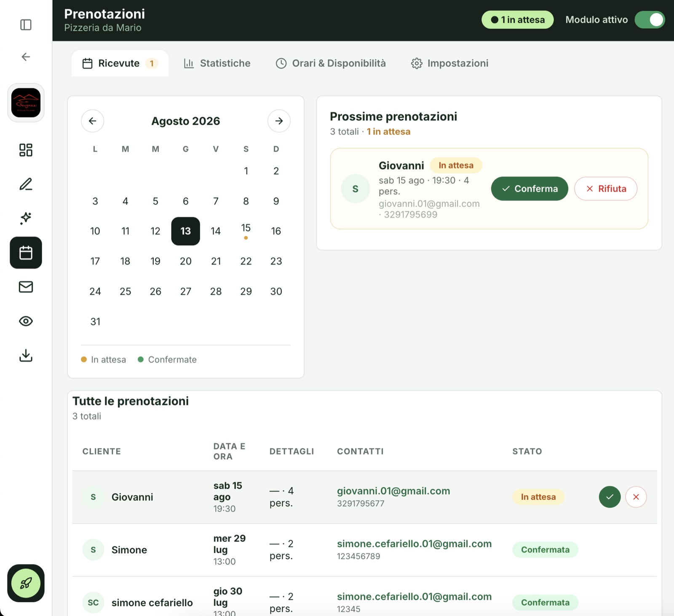Go to next month in calendar
This screenshot has width=674, height=616.
(279, 121)
